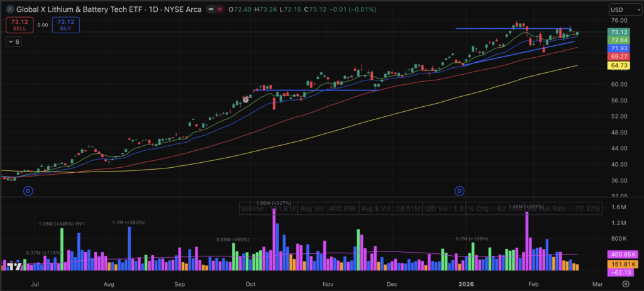Screen dimensions: 644x291
Task: Select the yellow 64.73 moving average label
Action: [x=619, y=65]
